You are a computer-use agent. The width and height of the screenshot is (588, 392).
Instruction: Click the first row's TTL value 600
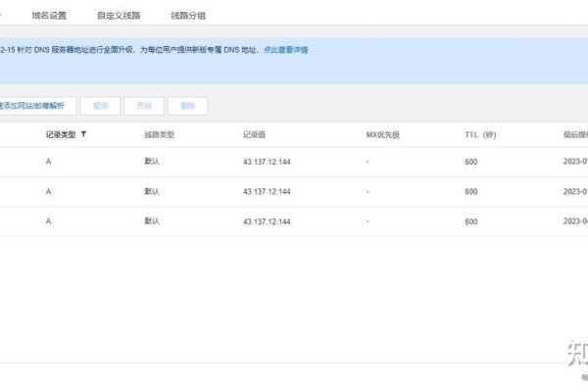[x=470, y=162]
